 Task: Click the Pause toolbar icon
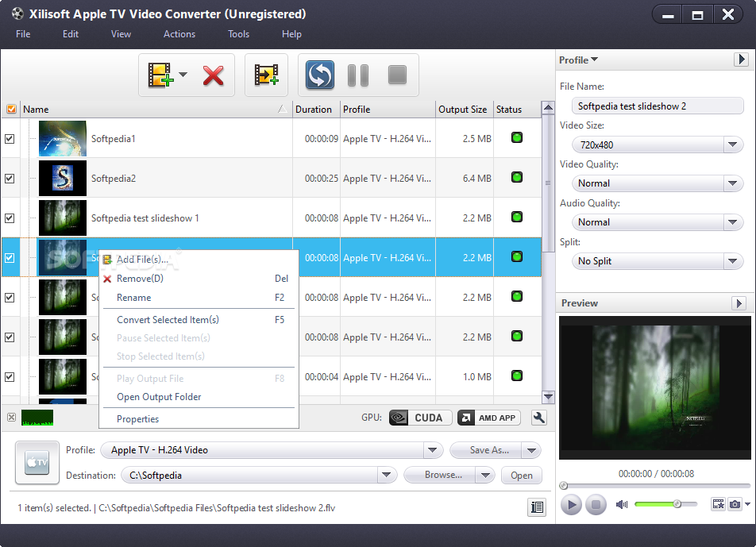click(358, 75)
